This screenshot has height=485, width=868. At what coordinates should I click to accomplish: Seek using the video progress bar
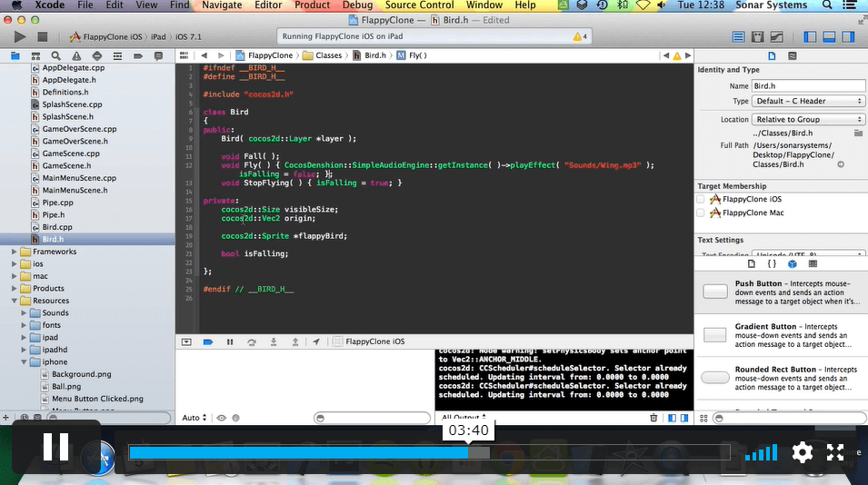pyautogui.click(x=429, y=452)
